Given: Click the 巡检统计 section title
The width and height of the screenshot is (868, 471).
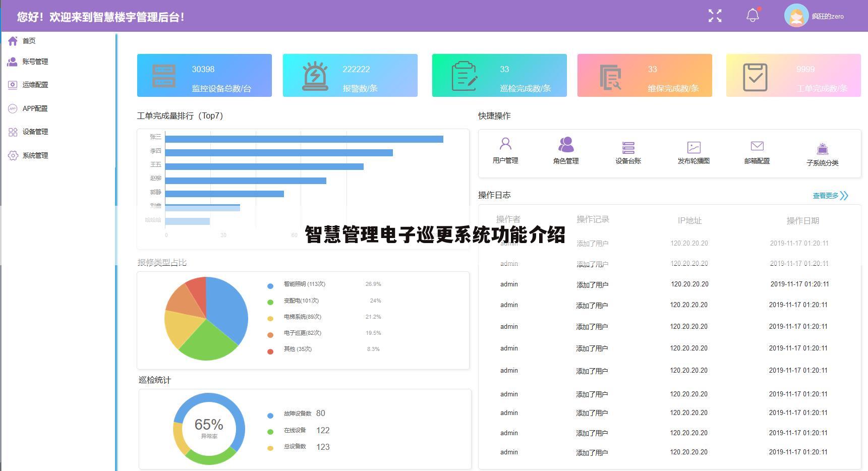Looking at the screenshot, I should coord(155,380).
